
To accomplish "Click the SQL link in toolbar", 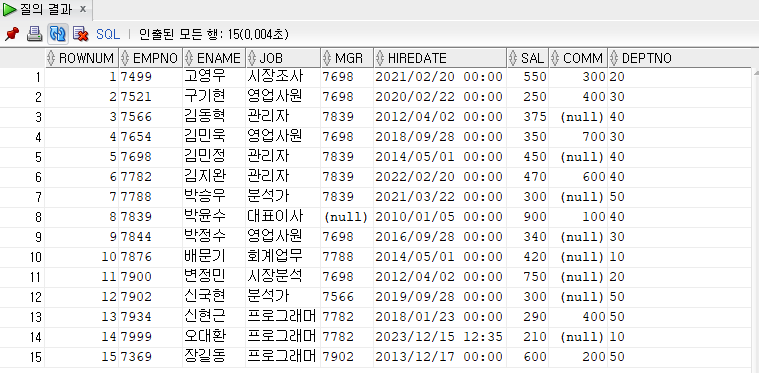I will (107, 34).
